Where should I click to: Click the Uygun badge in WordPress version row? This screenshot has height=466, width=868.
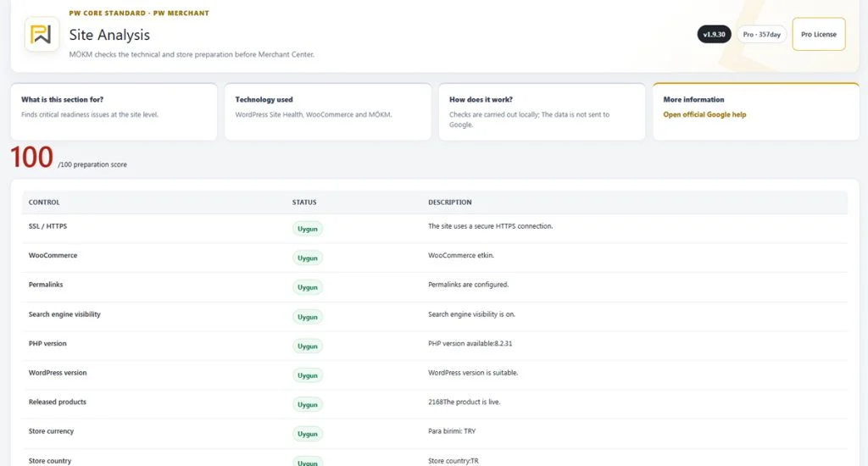point(307,375)
